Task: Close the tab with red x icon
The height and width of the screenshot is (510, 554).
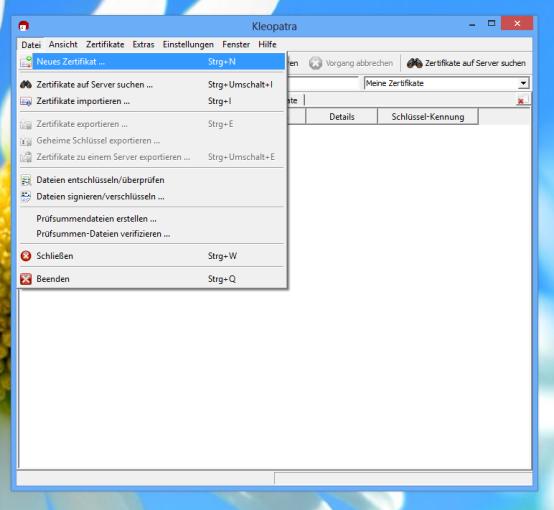Action: (522, 101)
